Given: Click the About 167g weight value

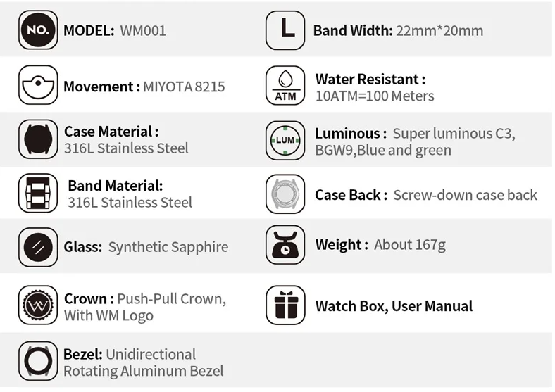Looking at the screenshot, I should point(410,245).
